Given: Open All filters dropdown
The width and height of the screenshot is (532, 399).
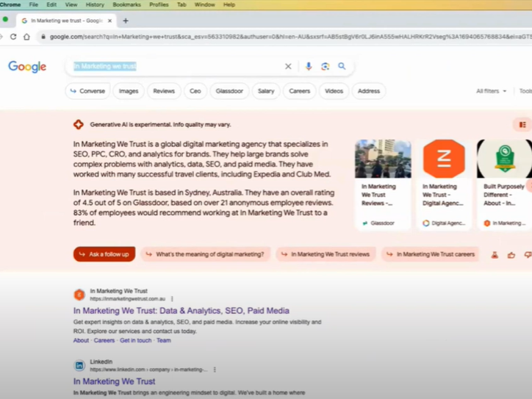Looking at the screenshot, I should point(491,91).
